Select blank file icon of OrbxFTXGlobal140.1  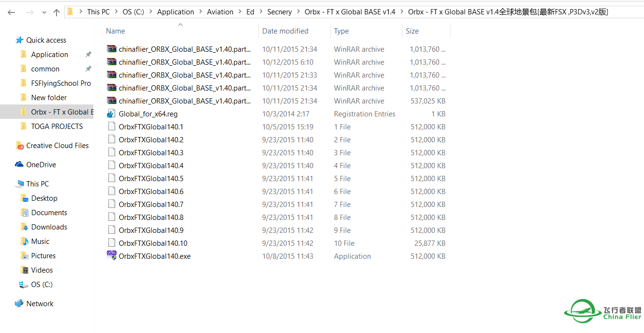(x=112, y=126)
